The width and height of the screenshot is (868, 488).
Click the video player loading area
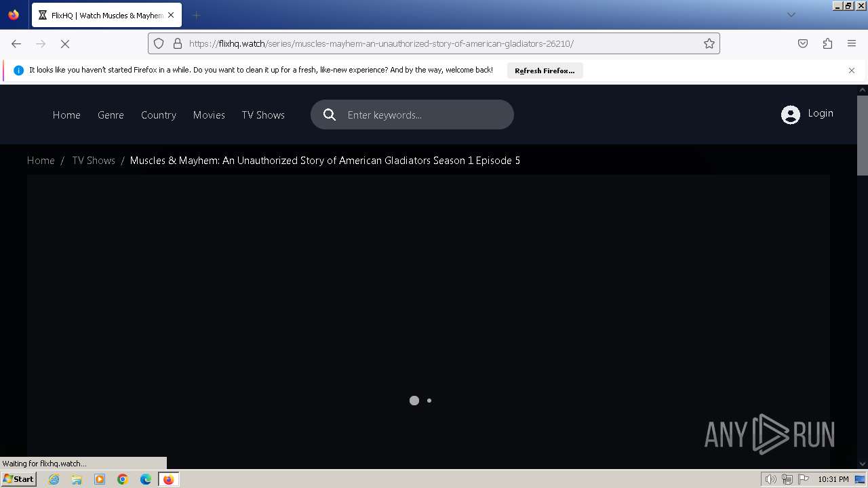[x=428, y=321]
